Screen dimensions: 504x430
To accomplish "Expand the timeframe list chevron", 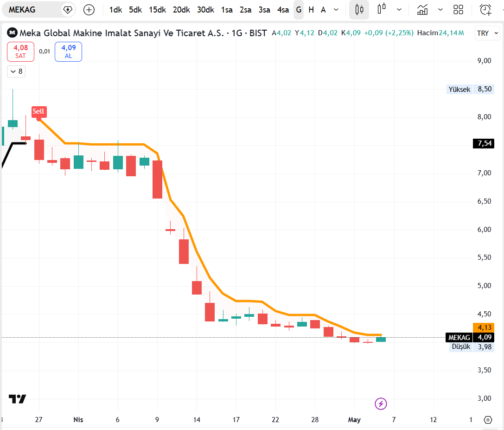I will (336, 10).
